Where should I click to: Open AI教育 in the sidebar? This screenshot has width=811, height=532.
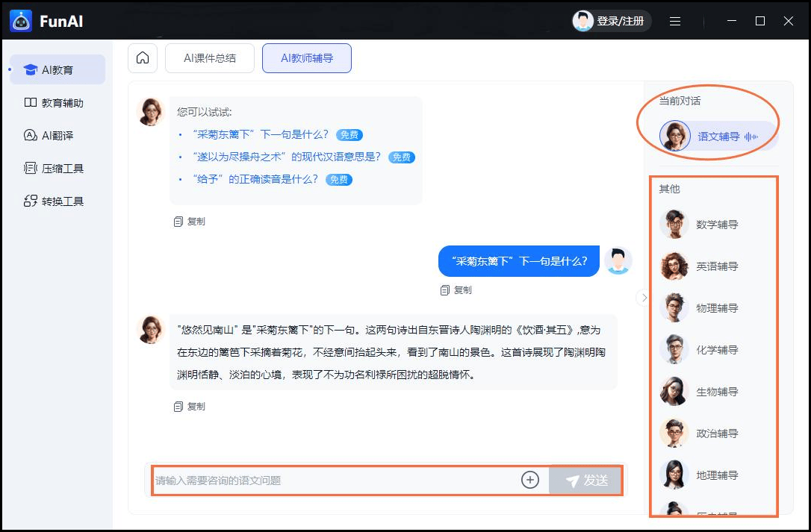tap(58, 70)
